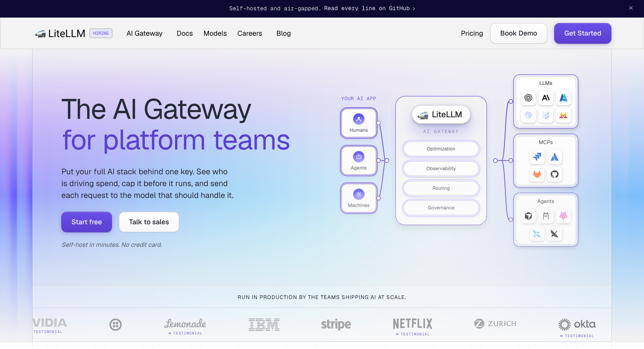The height and width of the screenshot is (349, 644).
Task: Click the dark cube icon in the Agents card
Action: 528,216
